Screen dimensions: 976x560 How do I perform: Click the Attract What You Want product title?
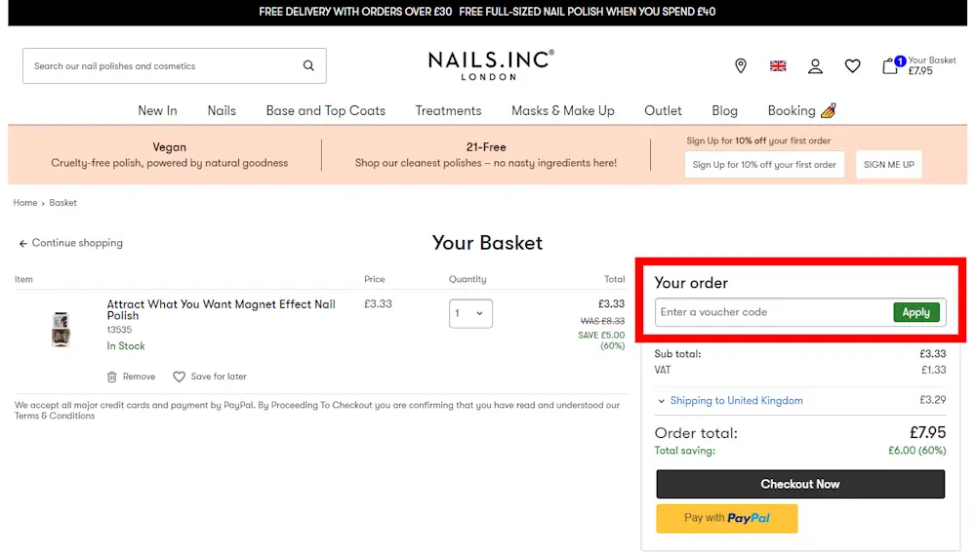coord(221,310)
